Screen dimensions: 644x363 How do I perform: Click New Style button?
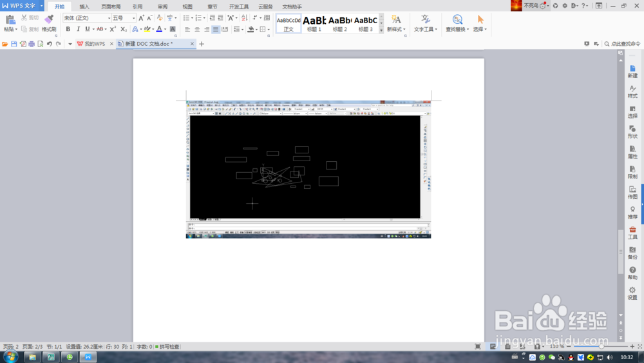[396, 23]
